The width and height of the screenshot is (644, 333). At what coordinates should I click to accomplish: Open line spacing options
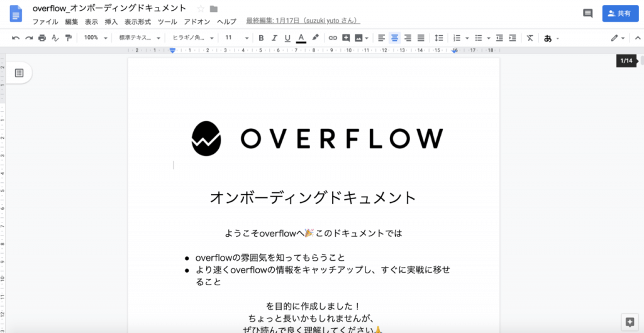(x=439, y=38)
